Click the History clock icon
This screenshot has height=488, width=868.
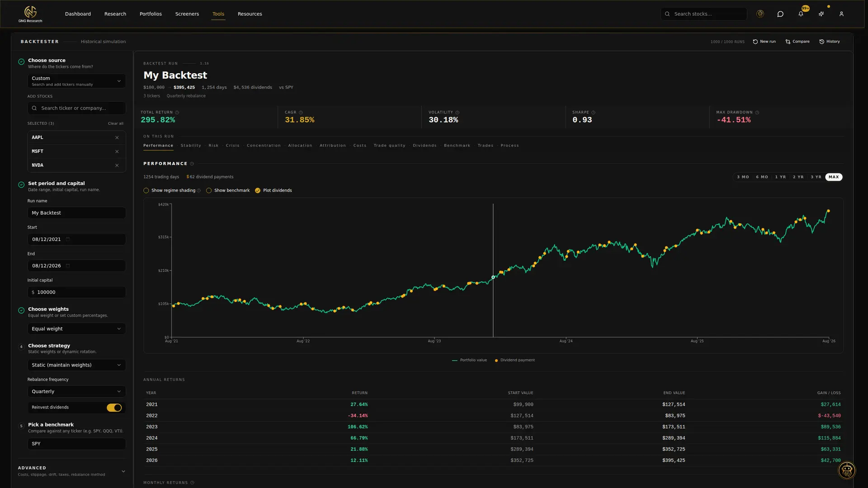822,42
